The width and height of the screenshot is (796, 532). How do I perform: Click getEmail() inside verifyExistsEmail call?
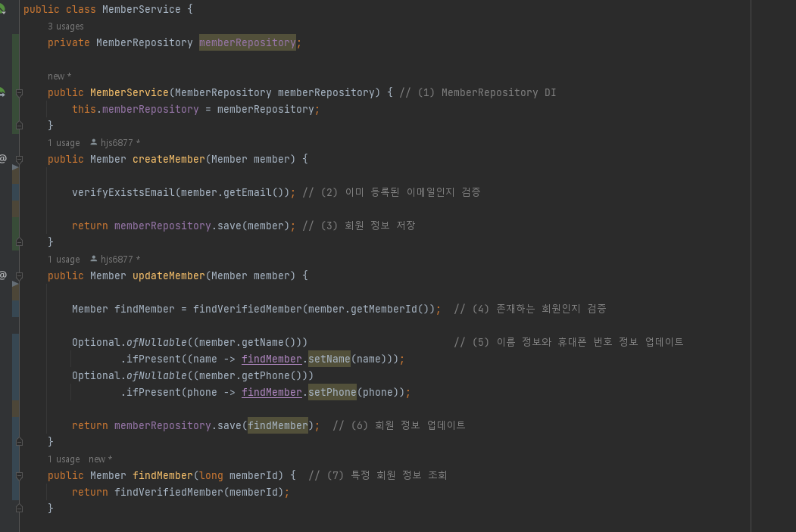(253, 192)
